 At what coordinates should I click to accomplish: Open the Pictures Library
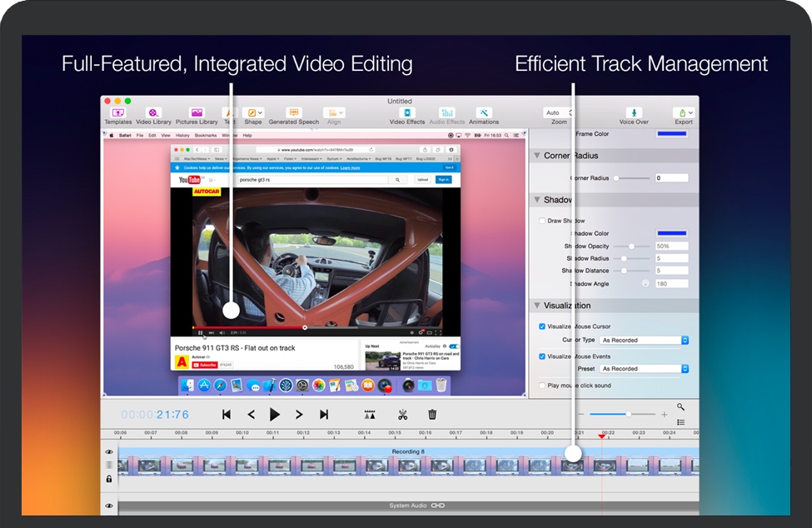point(197,113)
